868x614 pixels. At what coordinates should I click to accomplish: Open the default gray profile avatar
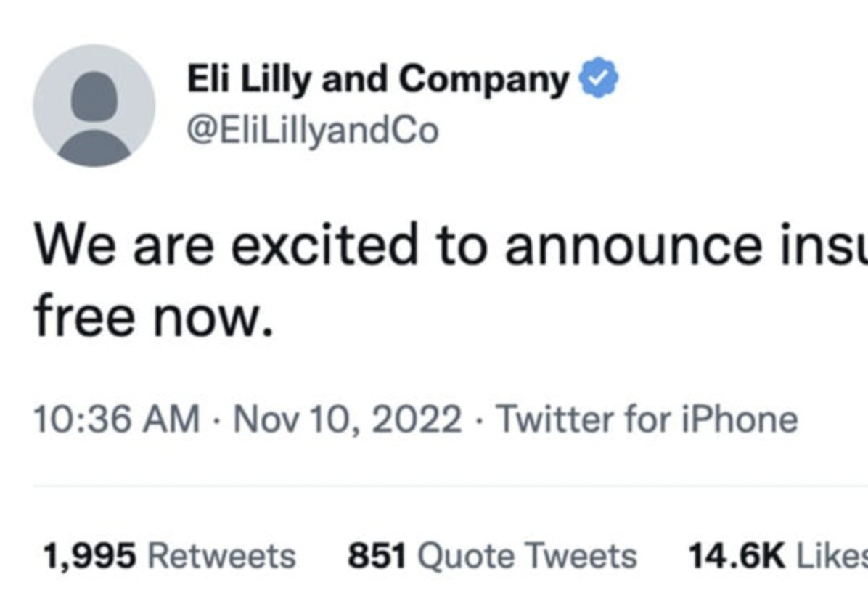[x=94, y=105]
